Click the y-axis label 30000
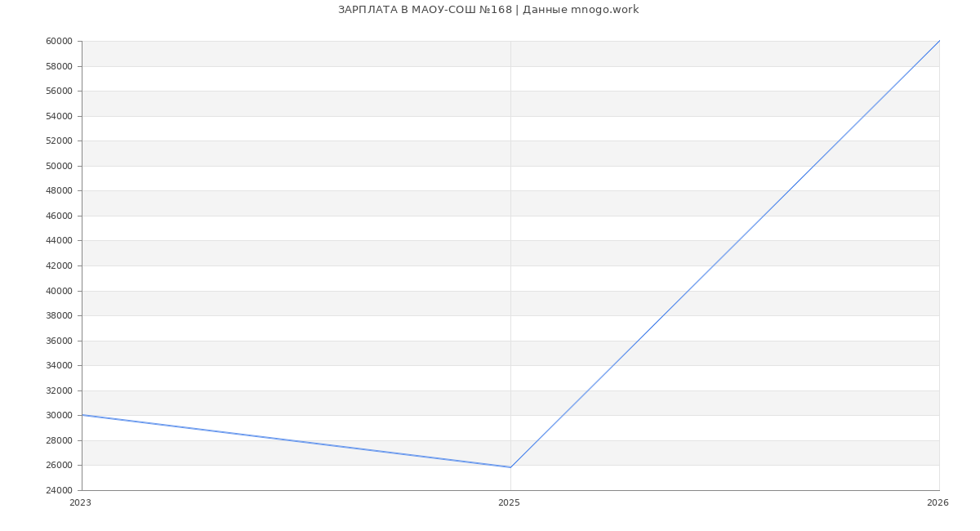The image size is (980, 531). 60,415
